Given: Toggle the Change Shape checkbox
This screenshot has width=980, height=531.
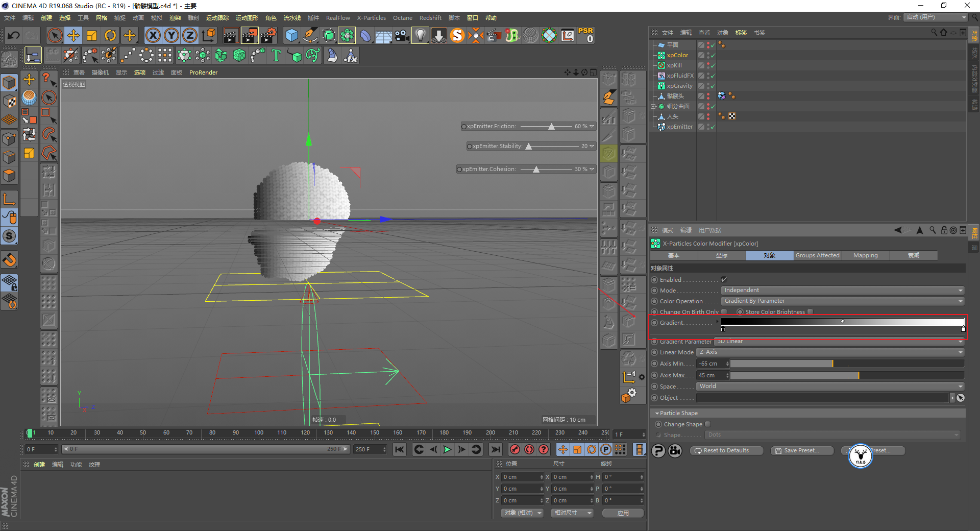Looking at the screenshot, I should click(707, 424).
